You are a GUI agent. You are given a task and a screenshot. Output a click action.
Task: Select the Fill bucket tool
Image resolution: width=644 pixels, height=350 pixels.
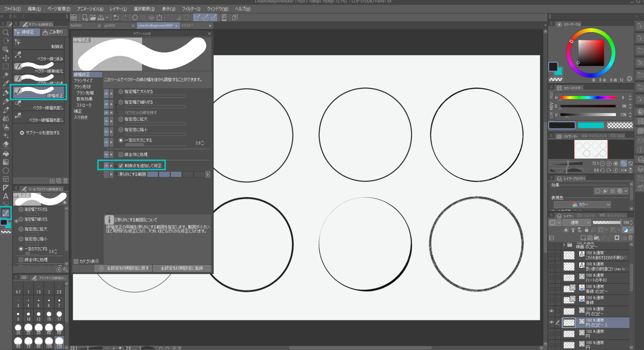coord(6,154)
